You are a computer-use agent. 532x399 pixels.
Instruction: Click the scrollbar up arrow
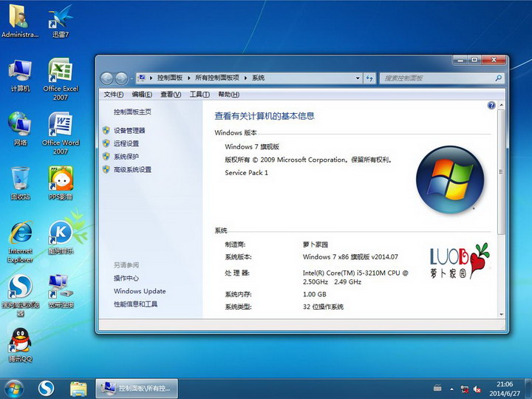click(x=501, y=105)
